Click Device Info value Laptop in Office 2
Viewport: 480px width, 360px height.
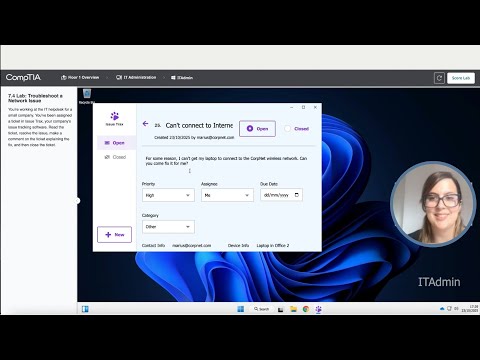[273, 245]
